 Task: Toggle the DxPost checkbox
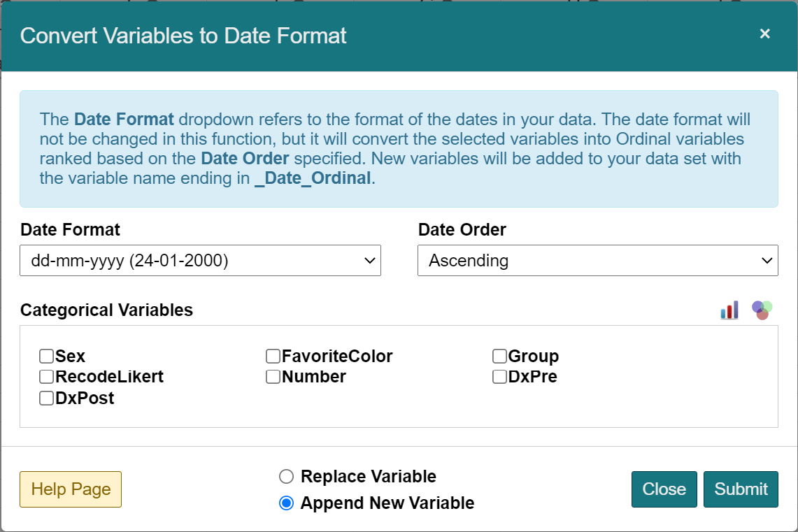47,398
